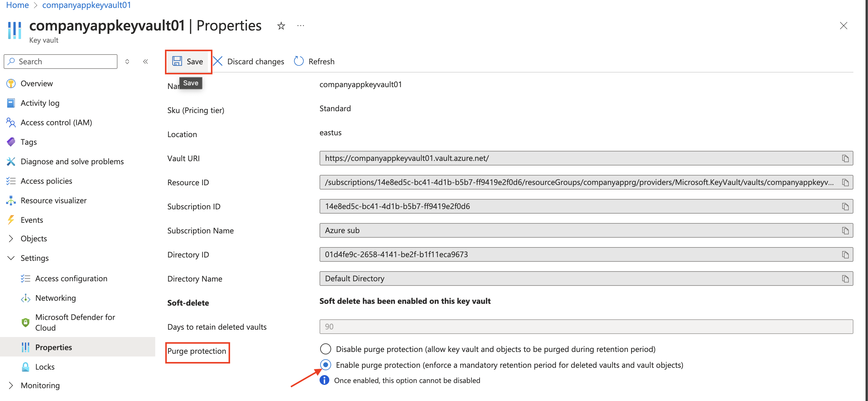
Task: Open Microsoft Defender for Cloud
Action: click(75, 322)
